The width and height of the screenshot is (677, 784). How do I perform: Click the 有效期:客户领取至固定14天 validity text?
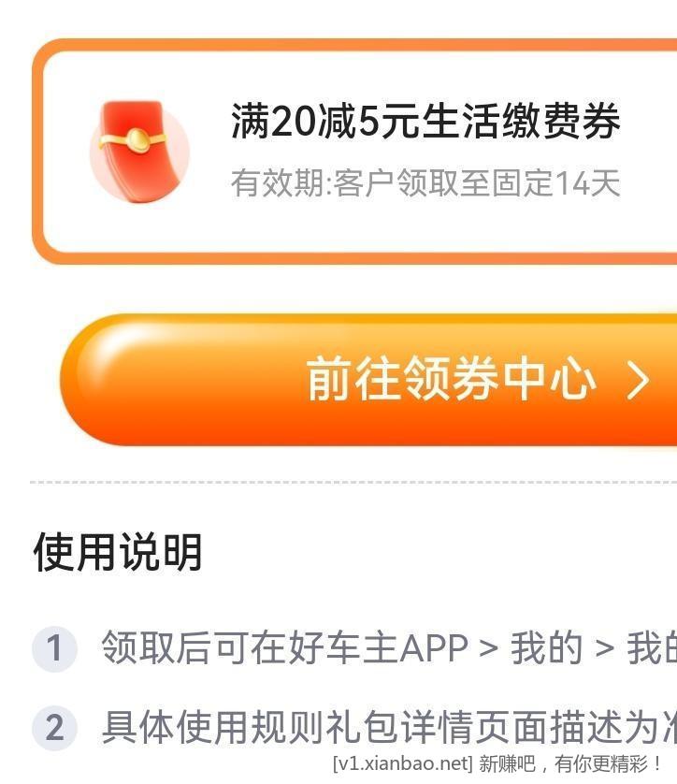coord(425,183)
